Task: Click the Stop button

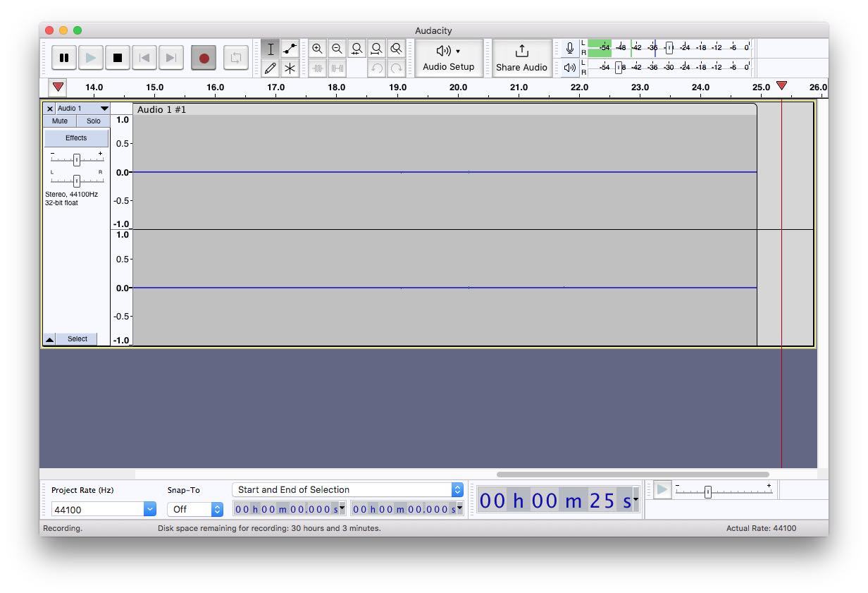Action: [x=118, y=58]
